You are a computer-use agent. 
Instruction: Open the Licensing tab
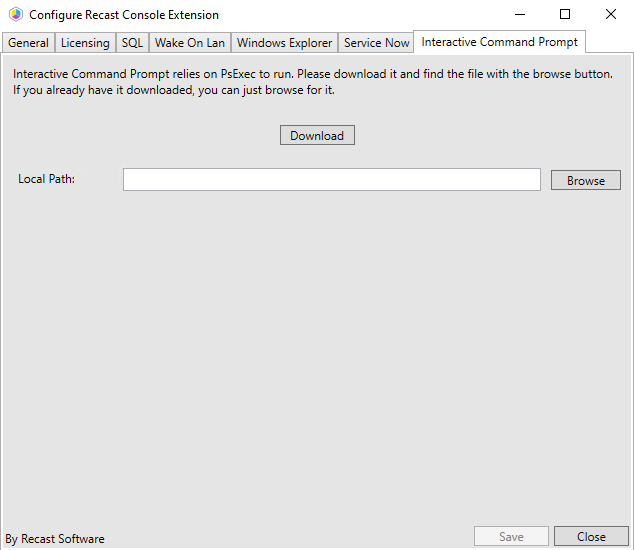[85, 43]
